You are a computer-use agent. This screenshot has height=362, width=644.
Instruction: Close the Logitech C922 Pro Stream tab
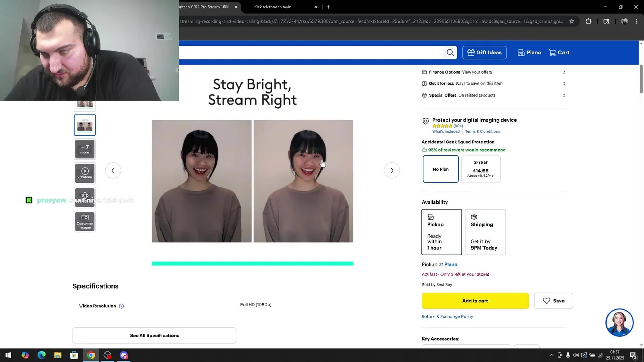(236, 7)
